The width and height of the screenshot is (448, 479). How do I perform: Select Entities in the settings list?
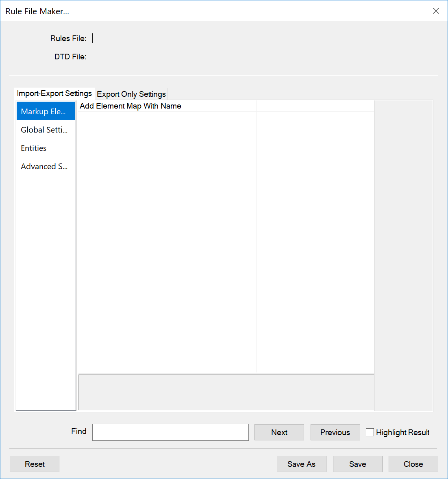(x=33, y=148)
